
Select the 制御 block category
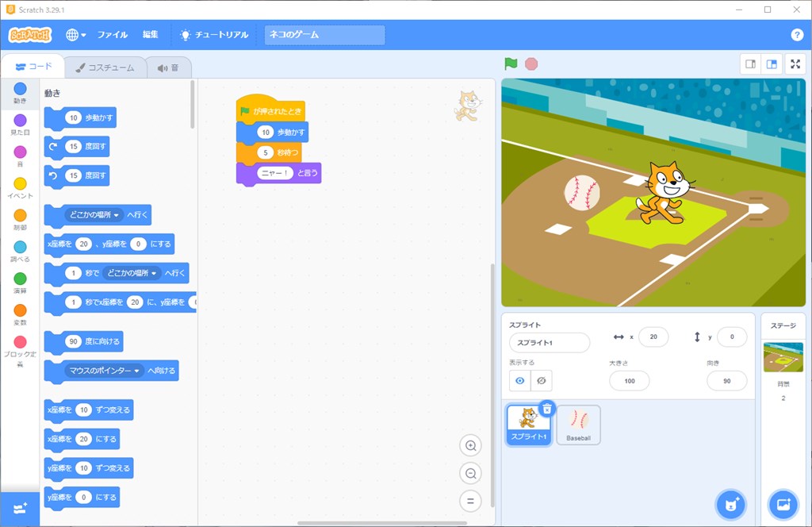(20, 220)
